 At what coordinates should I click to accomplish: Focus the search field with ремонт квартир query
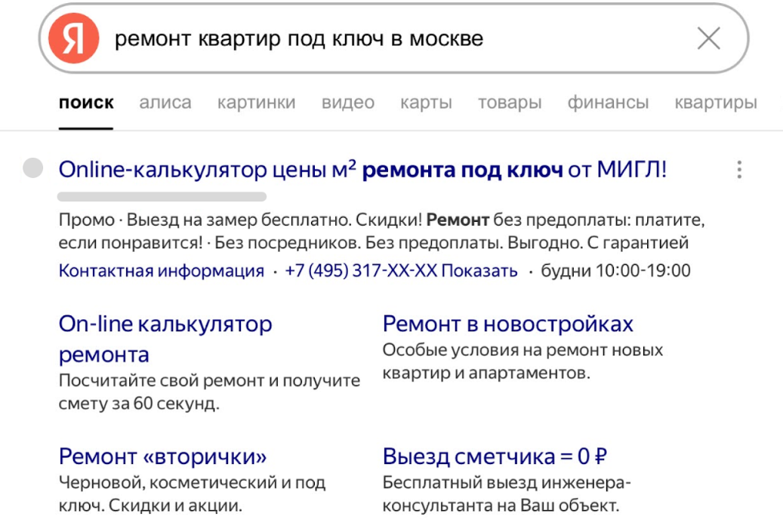coord(394,38)
